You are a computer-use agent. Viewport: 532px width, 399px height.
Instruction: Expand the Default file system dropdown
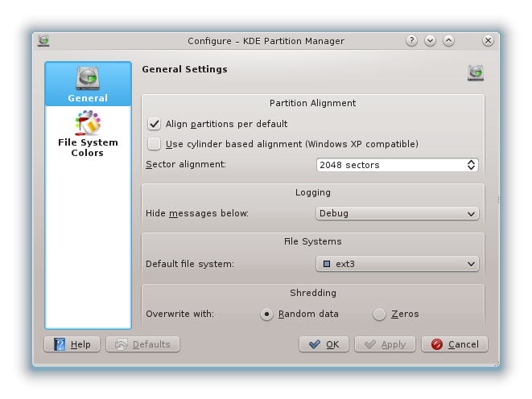point(397,264)
